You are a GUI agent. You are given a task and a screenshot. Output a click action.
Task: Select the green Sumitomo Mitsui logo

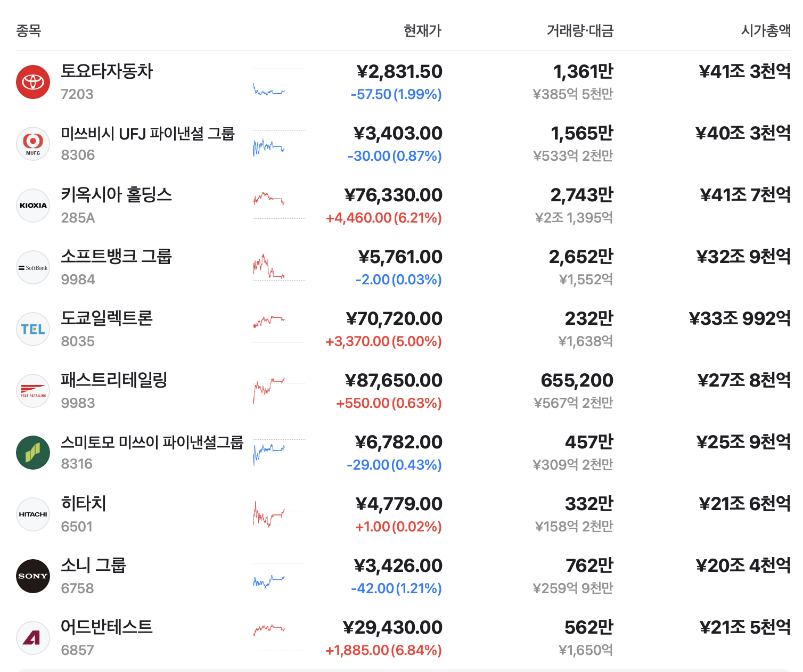tap(33, 453)
